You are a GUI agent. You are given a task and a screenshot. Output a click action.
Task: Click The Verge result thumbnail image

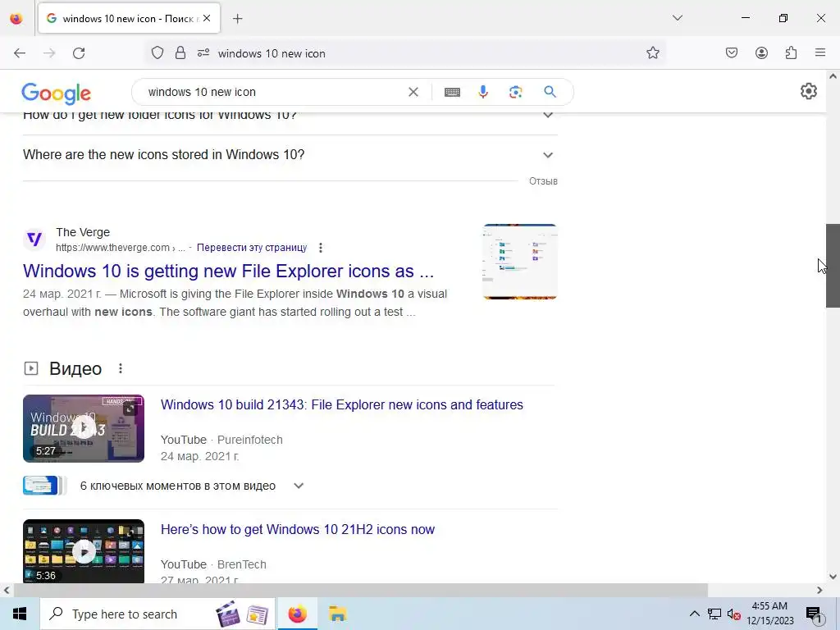point(519,262)
